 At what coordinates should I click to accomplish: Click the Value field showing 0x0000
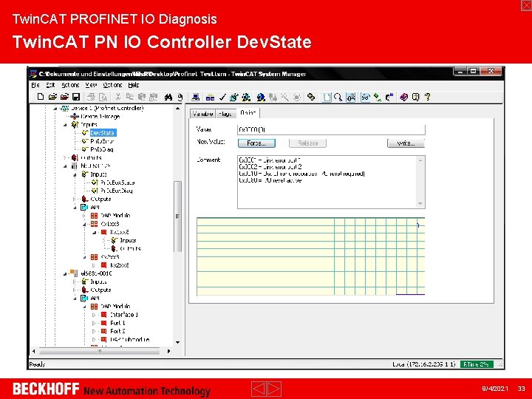331,129
